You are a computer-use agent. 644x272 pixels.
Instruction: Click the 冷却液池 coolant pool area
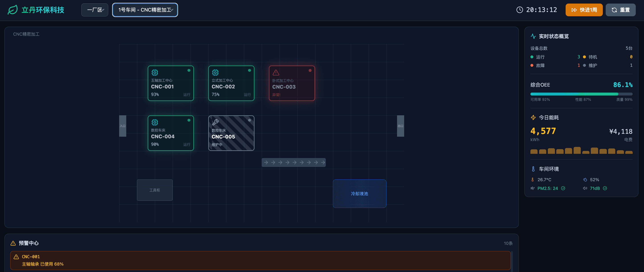coord(359,193)
